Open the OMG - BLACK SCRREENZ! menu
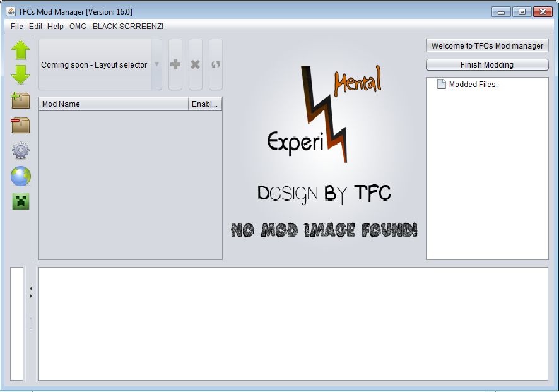Image resolution: width=559 pixels, height=392 pixels. 116,27
